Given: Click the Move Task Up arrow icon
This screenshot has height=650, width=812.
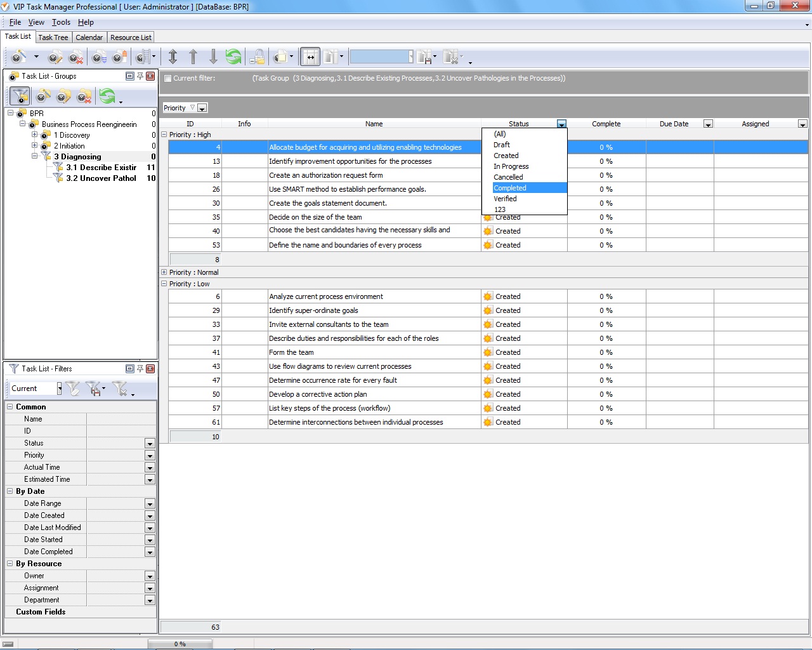Looking at the screenshot, I should pos(193,57).
